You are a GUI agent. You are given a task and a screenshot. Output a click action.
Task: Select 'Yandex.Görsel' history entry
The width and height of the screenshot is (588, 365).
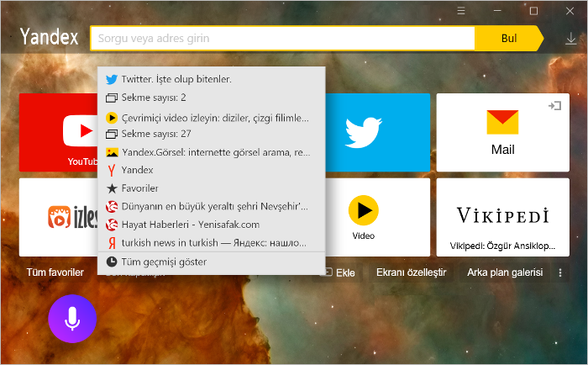click(x=211, y=152)
